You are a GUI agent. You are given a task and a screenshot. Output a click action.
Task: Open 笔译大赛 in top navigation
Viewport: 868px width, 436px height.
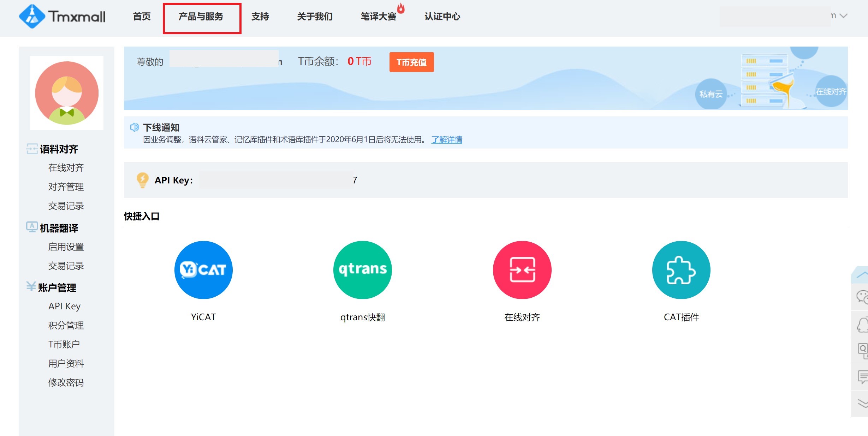[379, 17]
